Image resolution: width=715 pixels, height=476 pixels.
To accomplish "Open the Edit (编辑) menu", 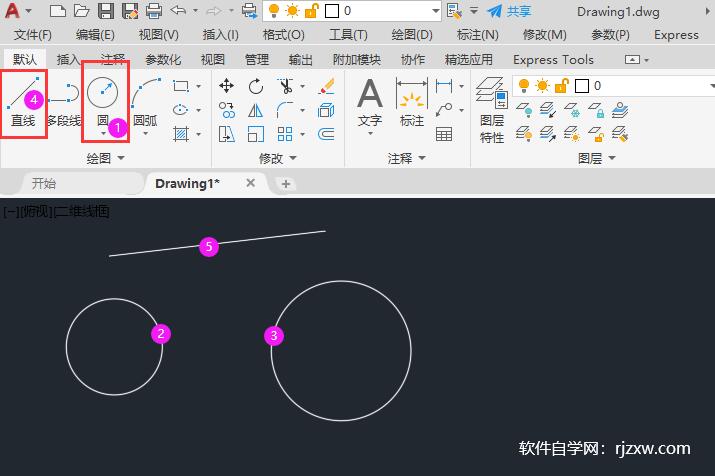I will pos(95,35).
